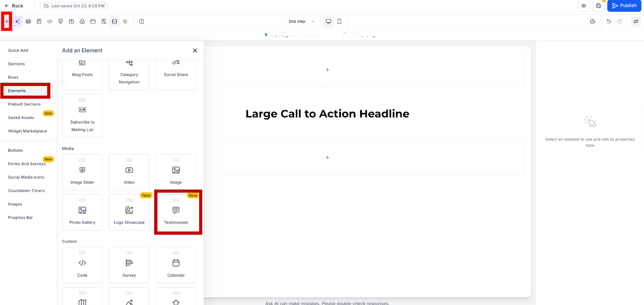Jump to Progress Bar category
The height and width of the screenshot is (305, 644).
tap(21, 218)
